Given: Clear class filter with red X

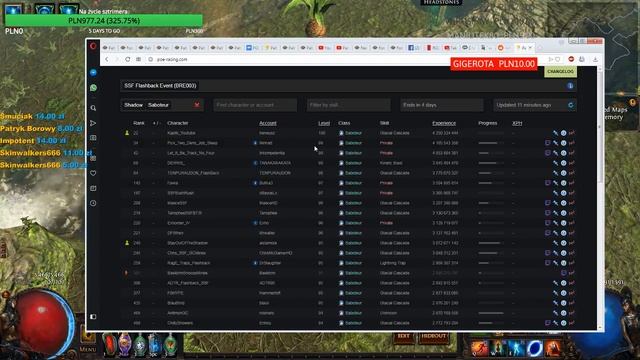Looking at the screenshot, I should point(197,105).
